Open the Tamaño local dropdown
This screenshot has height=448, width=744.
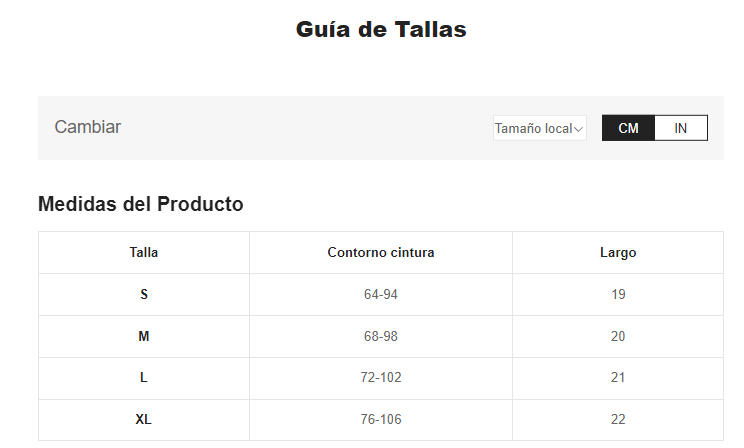point(538,128)
